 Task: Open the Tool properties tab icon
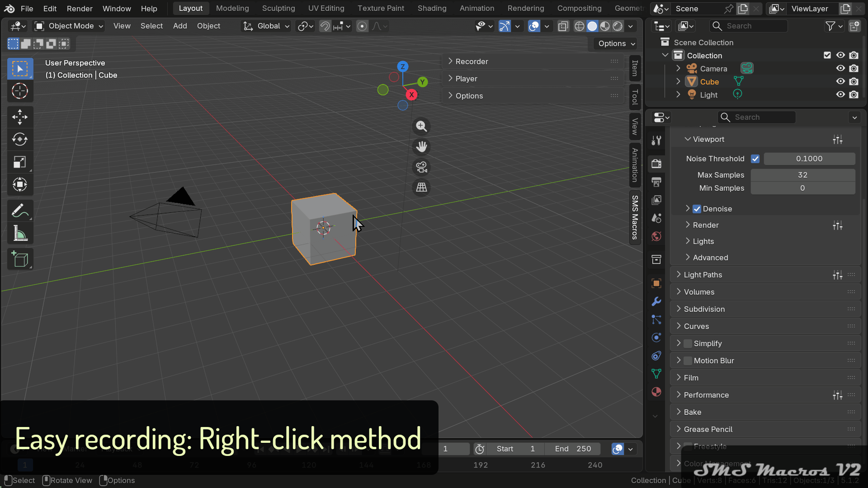(x=656, y=141)
